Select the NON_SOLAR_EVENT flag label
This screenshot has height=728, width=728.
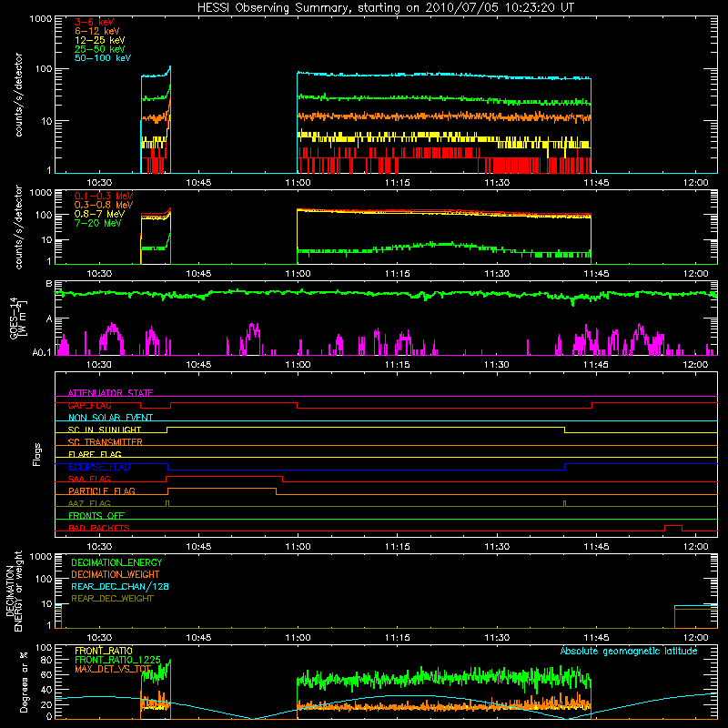110,418
